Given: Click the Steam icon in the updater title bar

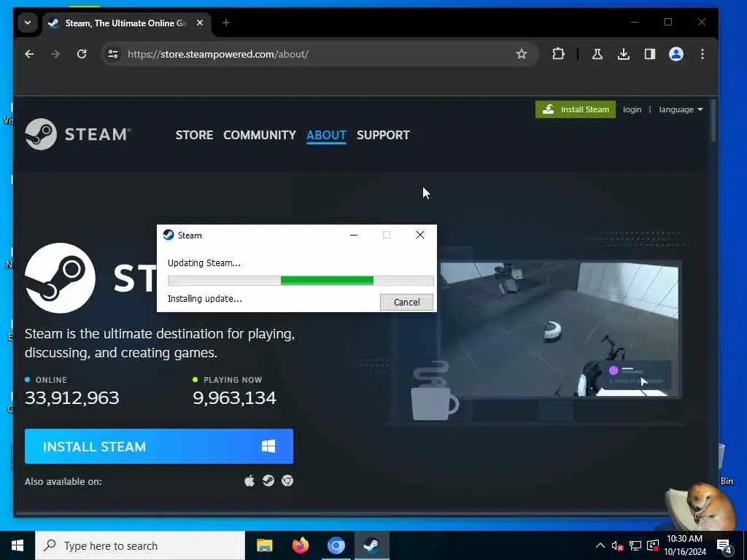Looking at the screenshot, I should [x=169, y=236].
